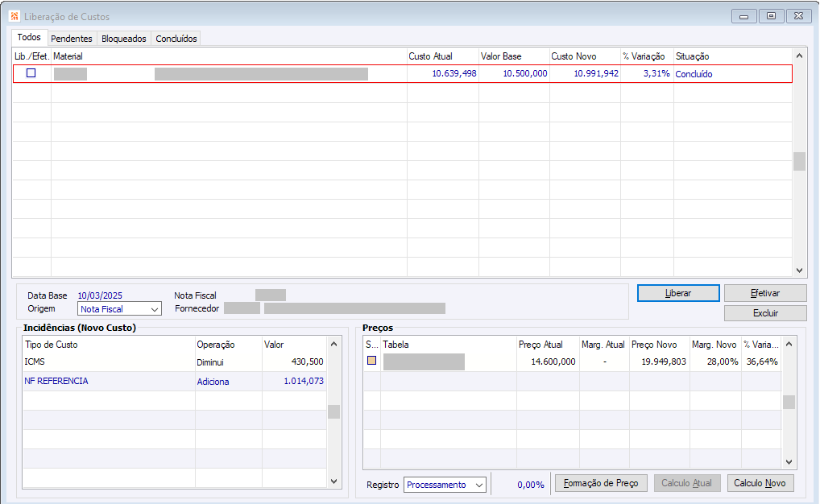The image size is (820, 504).
Task: Click the 0,00% value next to Registro
Action: (x=531, y=485)
